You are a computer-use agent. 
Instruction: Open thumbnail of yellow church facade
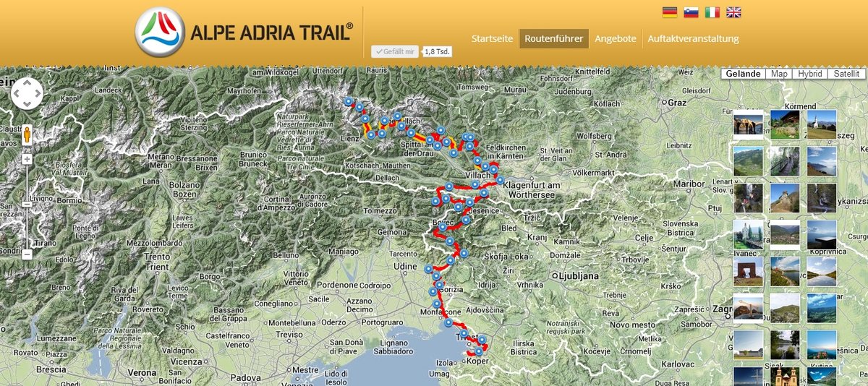click(x=785, y=377)
